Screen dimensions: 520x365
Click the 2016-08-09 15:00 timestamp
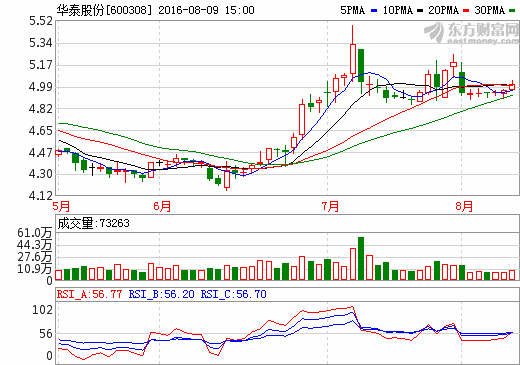206,10
